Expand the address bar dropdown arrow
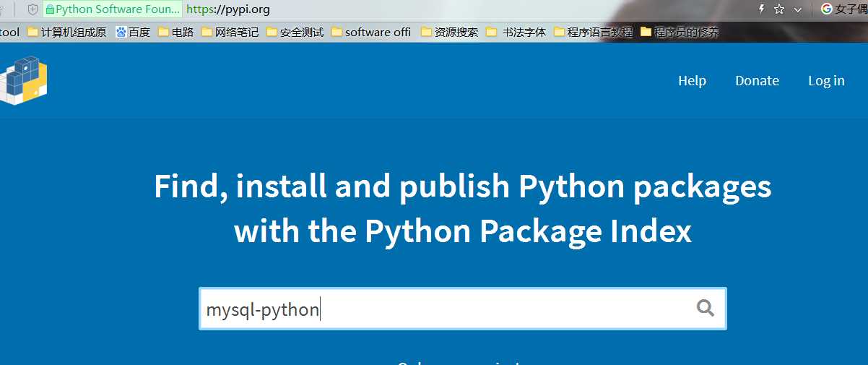Image resolution: width=868 pixels, height=365 pixels. coord(798,9)
